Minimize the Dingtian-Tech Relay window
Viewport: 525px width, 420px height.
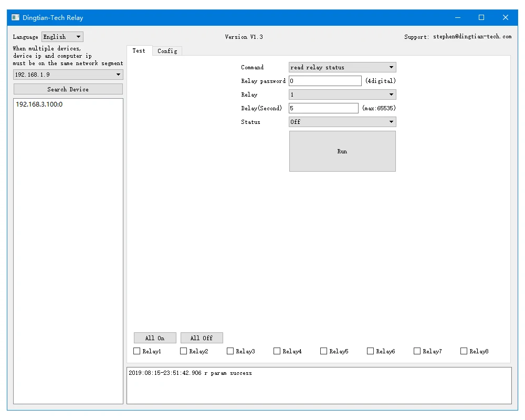click(458, 17)
